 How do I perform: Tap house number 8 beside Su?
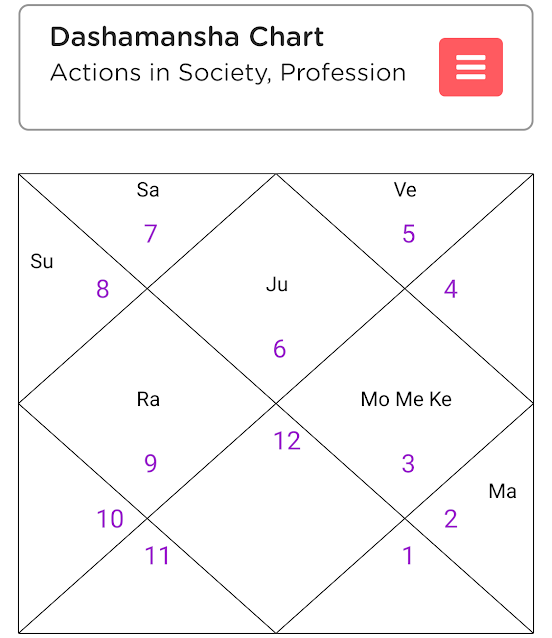pos(103,289)
